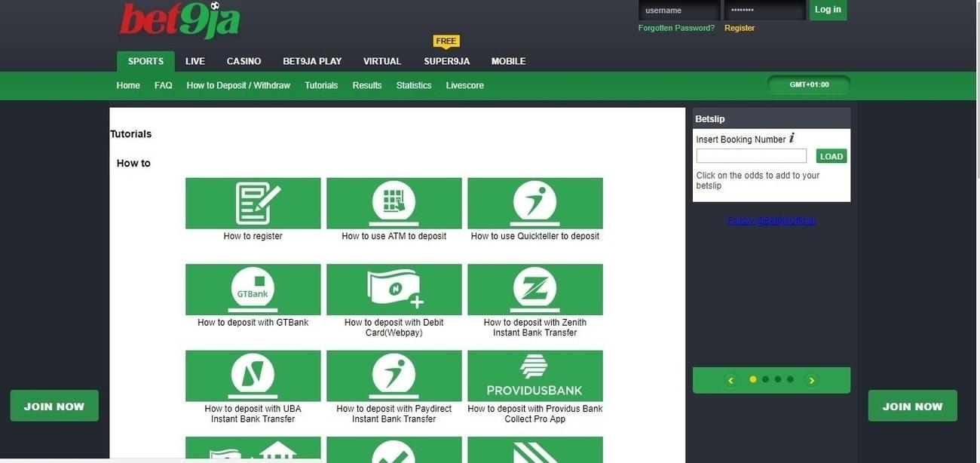Switch to the LIVE tab
The height and width of the screenshot is (463, 980).
[195, 60]
